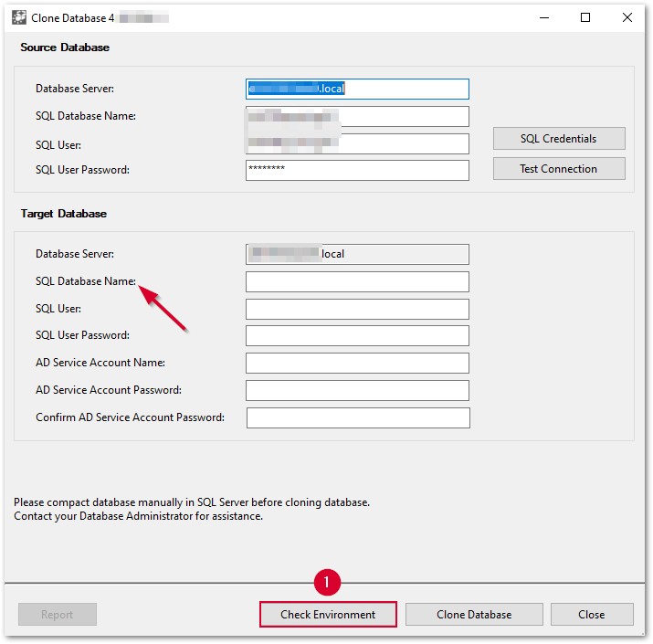Click the Target Database Server field
The height and width of the screenshot is (644, 653).
click(357, 254)
